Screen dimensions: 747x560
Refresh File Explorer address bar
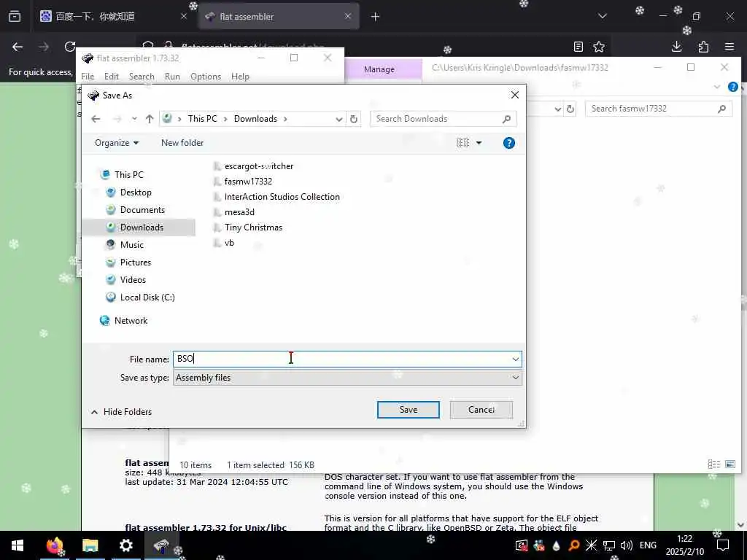click(570, 109)
